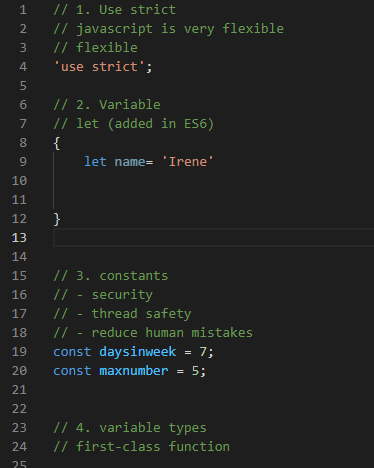The height and width of the screenshot is (468, 374).
Task: Click the 'const' keyword on line 19
Action: click(x=72, y=352)
